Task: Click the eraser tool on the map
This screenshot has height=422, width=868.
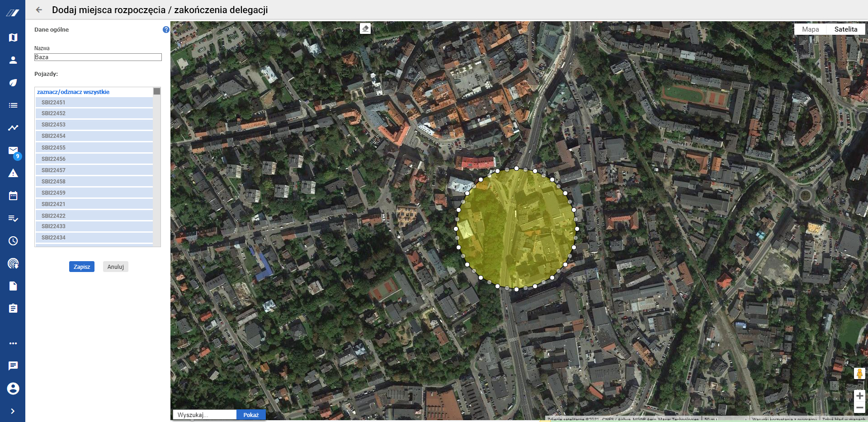Action: click(365, 29)
